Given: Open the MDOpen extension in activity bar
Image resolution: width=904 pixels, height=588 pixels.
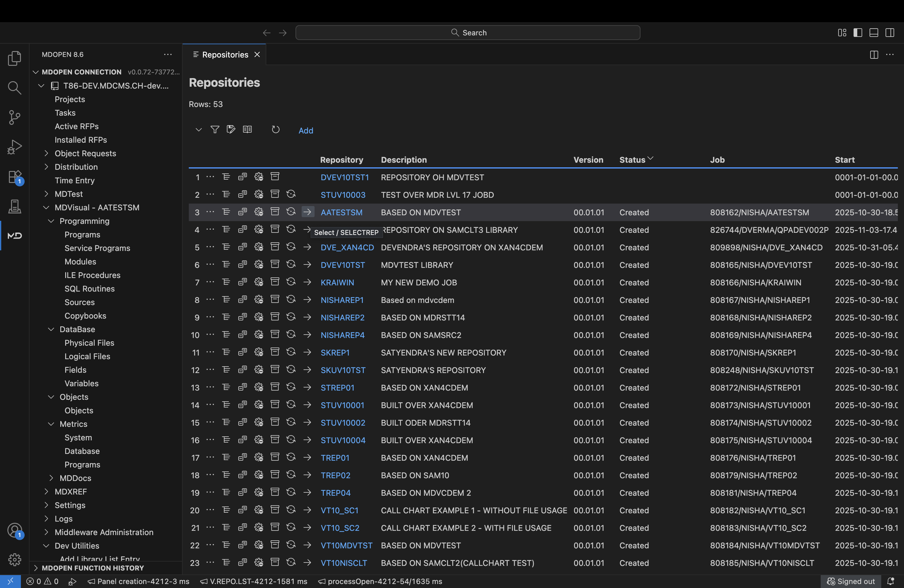Looking at the screenshot, I should click(x=14, y=236).
